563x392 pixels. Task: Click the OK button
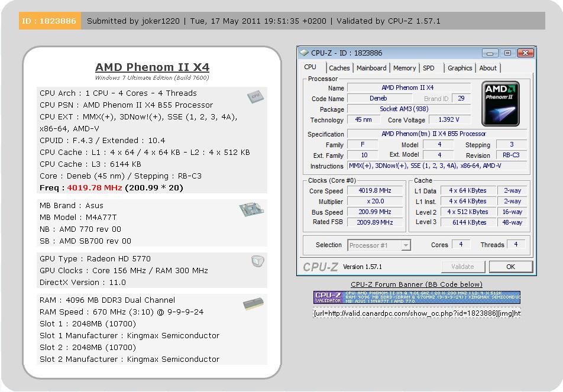pyautogui.click(x=510, y=267)
